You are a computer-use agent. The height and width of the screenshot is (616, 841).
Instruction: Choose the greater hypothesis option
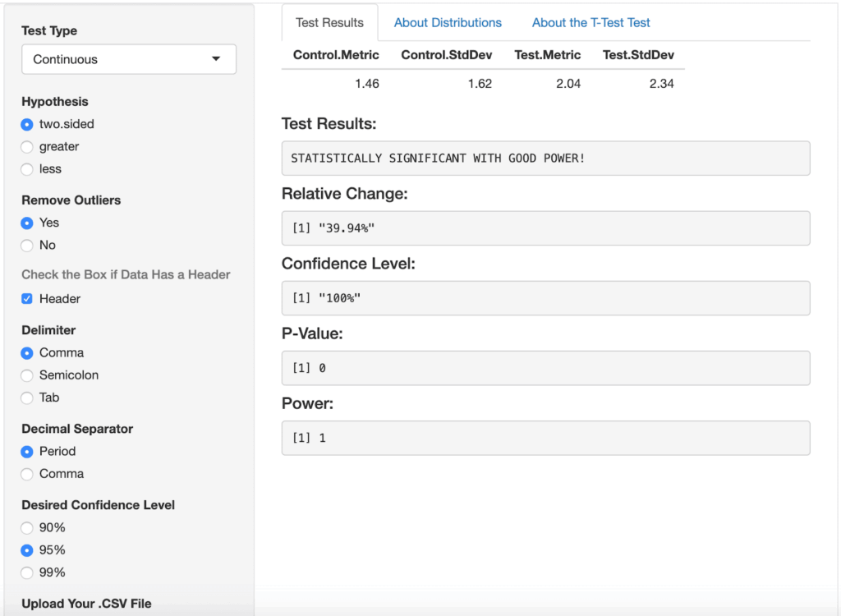[x=27, y=147]
